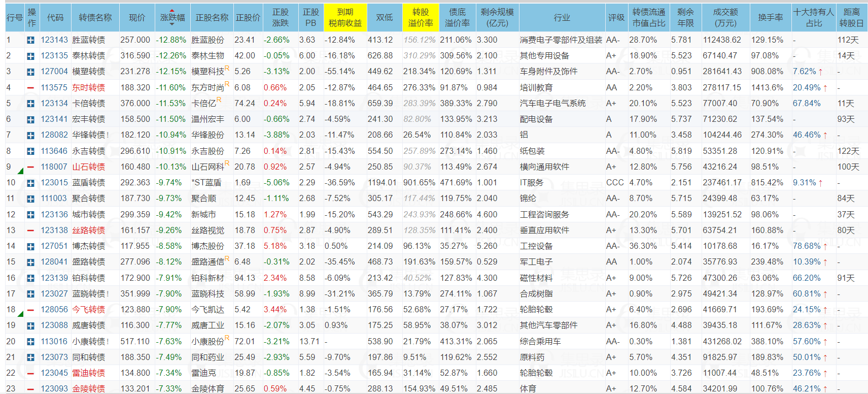Select the 431268.02 成交额 value
The image size is (868, 394).
point(722,342)
